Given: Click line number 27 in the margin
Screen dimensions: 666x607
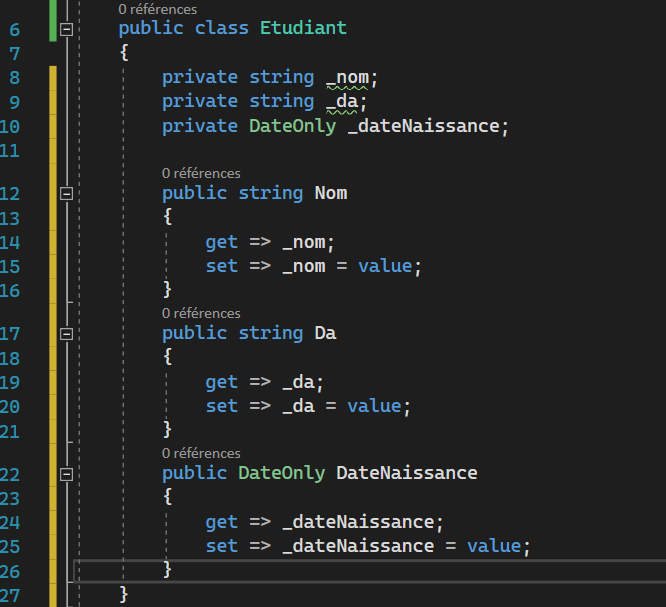Looking at the screenshot, I should 10,594.
